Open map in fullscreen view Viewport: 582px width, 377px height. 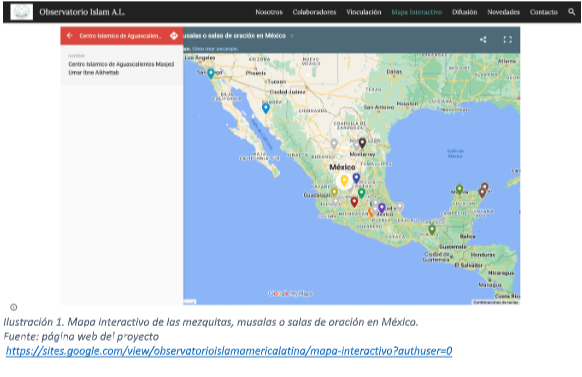(x=507, y=39)
